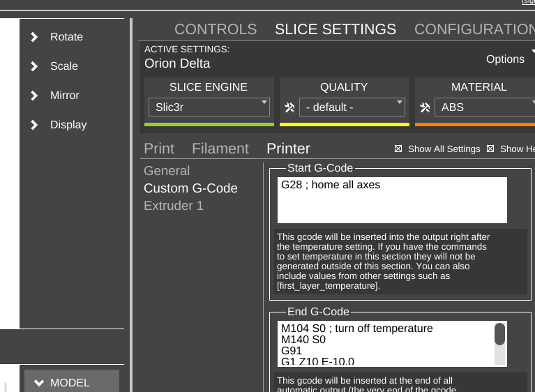Click the Quality settings wrench icon
The image size is (535, 392).
[289, 107]
